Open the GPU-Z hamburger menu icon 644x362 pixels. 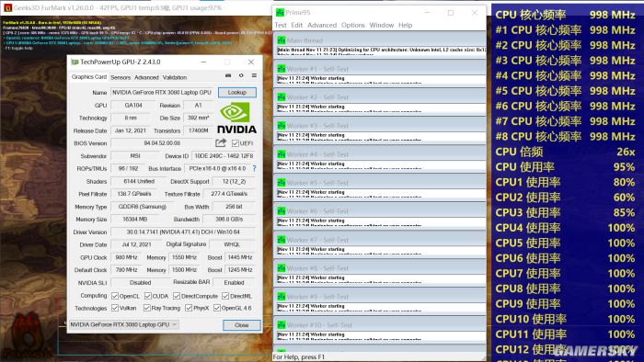pos(254,76)
